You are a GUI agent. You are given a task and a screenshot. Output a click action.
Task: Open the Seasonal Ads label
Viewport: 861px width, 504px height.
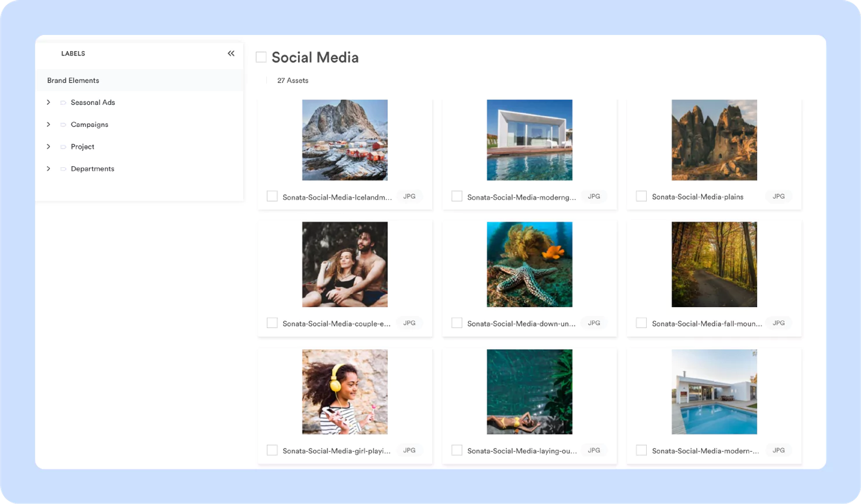click(93, 102)
